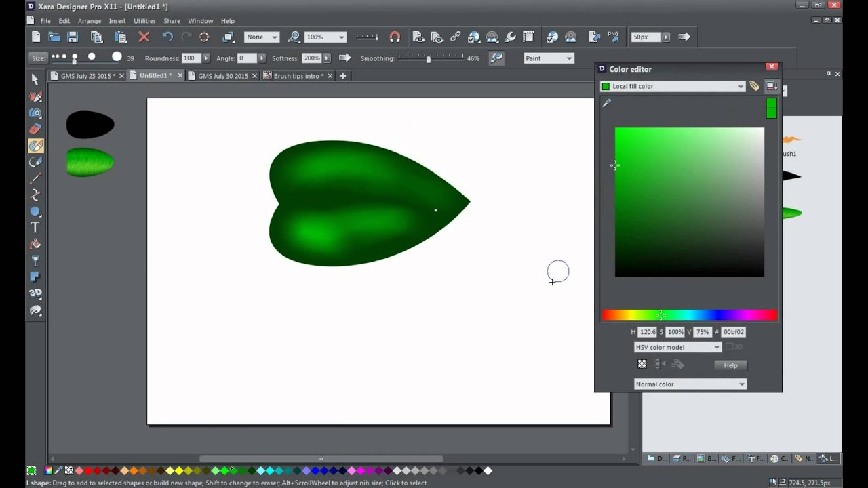Switch to Brush tips intro tab

point(298,76)
